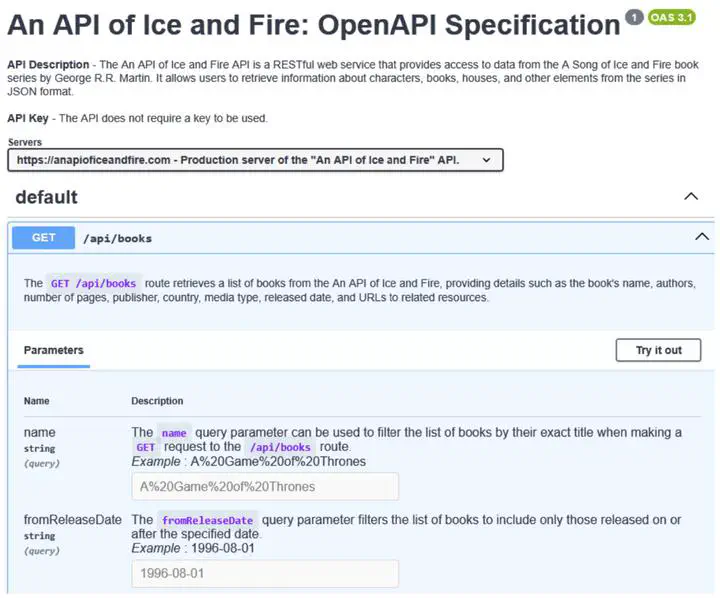Click the fromReleaseDate input field
This screenshot has height=598, width=720.
265,573
